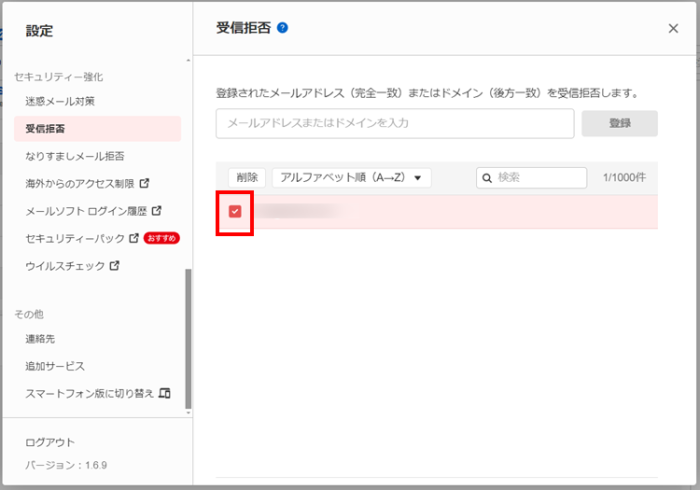Click the magnifier icon in search box

pos(488,177)
